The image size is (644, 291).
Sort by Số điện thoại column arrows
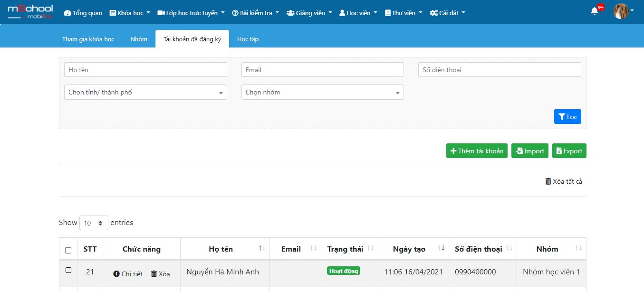[509, 248]
